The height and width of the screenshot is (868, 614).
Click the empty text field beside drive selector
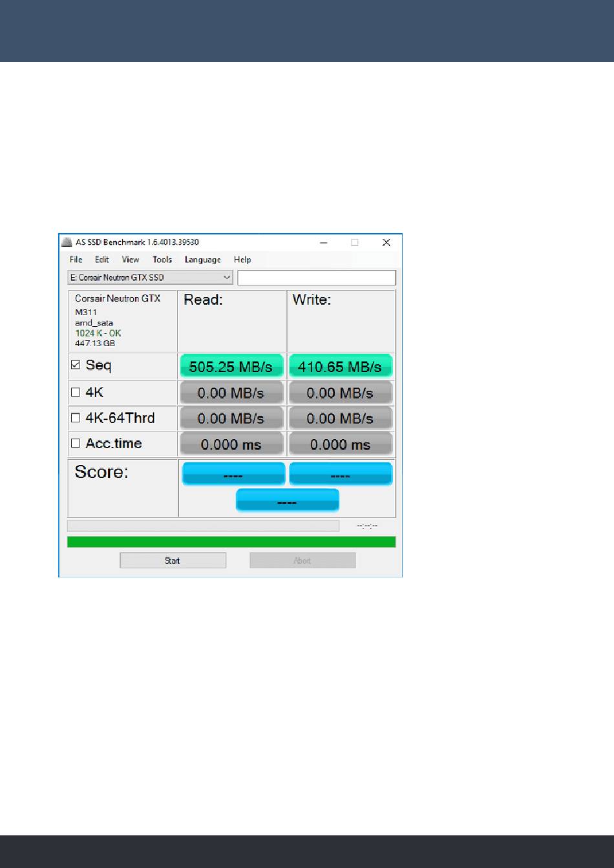[x=317, y=278]
